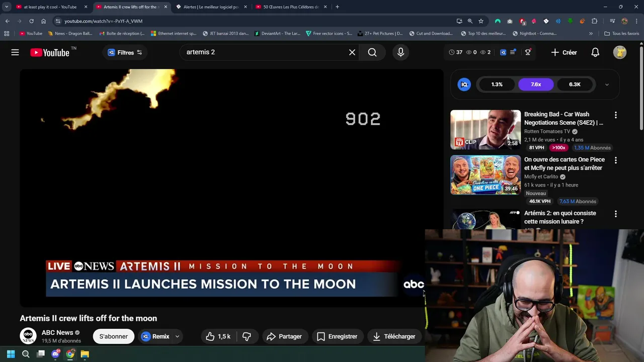Open the YouTube bookmark in bookmarks bar
Screen dimensions: 644x362
coord(31,34)
